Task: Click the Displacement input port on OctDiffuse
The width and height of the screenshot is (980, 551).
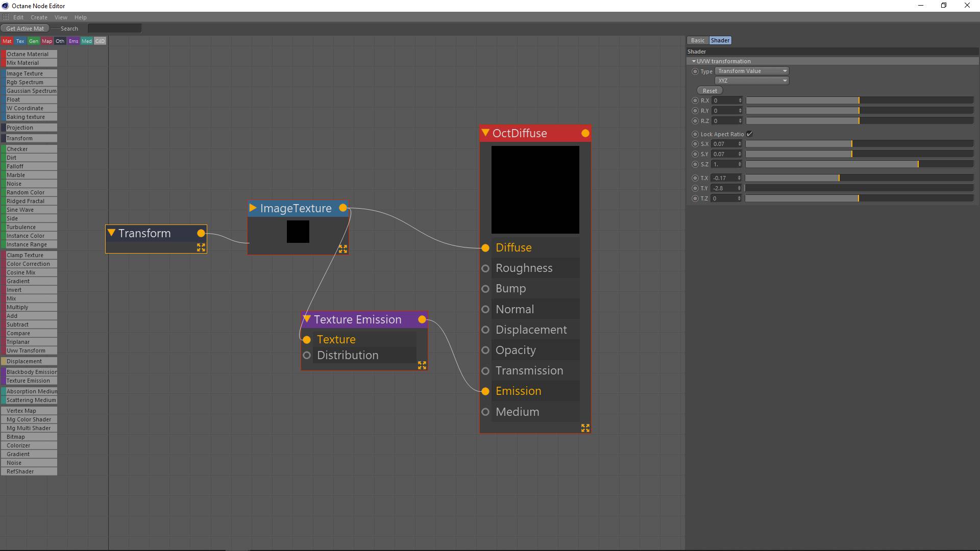Action: [485, 330]
